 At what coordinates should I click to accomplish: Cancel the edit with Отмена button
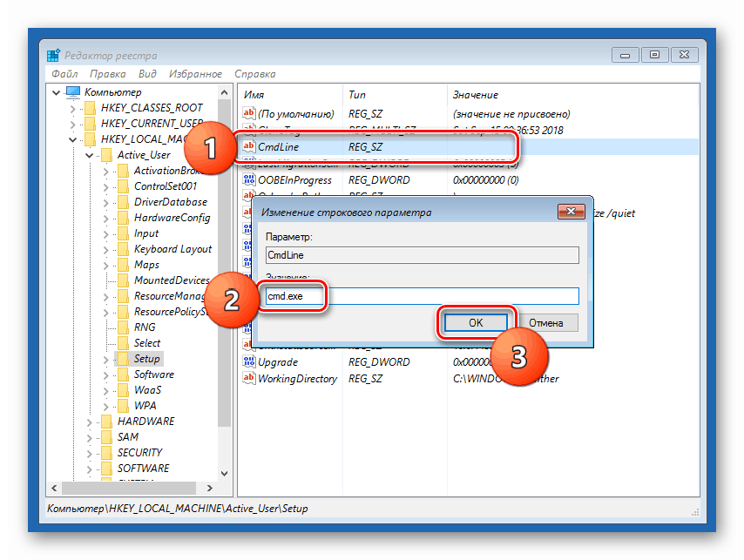546,323
